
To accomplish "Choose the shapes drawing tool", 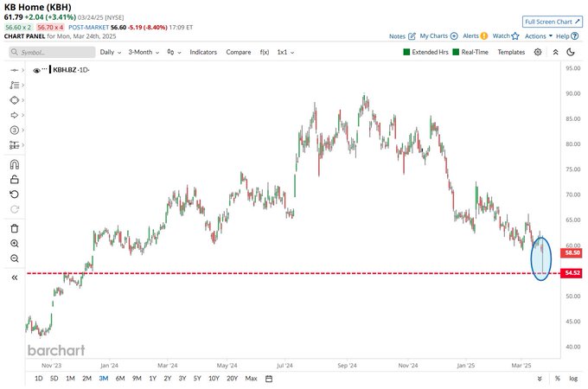I will click(x=14, y=100).
